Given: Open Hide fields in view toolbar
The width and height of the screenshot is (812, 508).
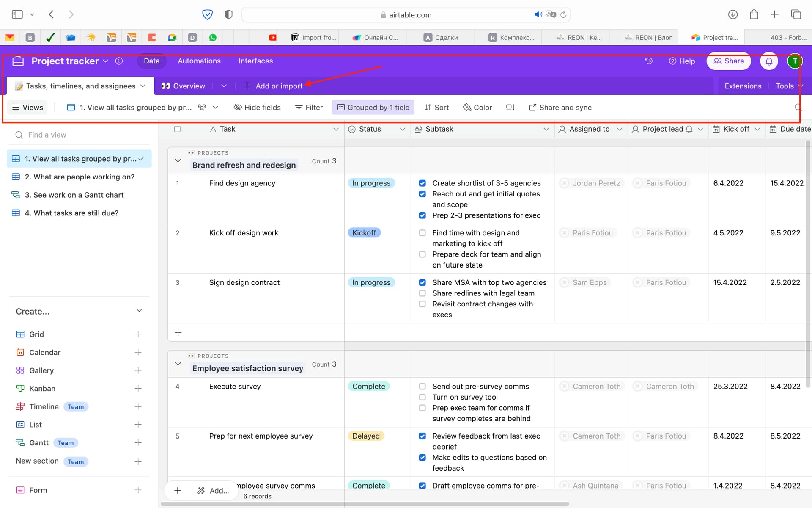Looking at the screenshot, I should [257, 108].
